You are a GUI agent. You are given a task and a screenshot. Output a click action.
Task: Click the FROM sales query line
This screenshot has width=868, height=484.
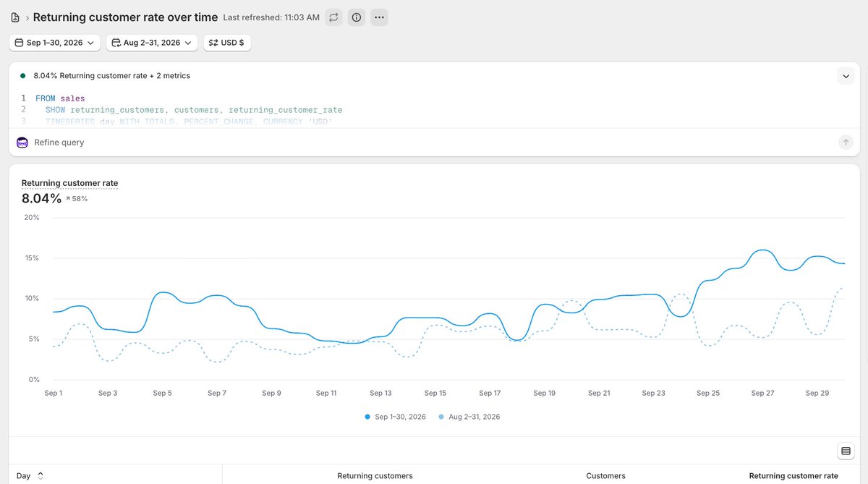60,98
